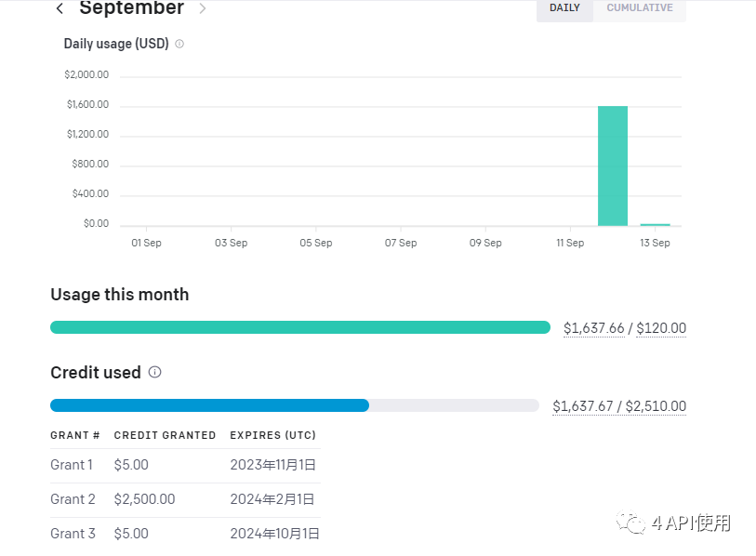Click the CREDIT GRANTED column header
Image resolution: width=756 pixels, height=556 pixels.
tap(165, 435)
